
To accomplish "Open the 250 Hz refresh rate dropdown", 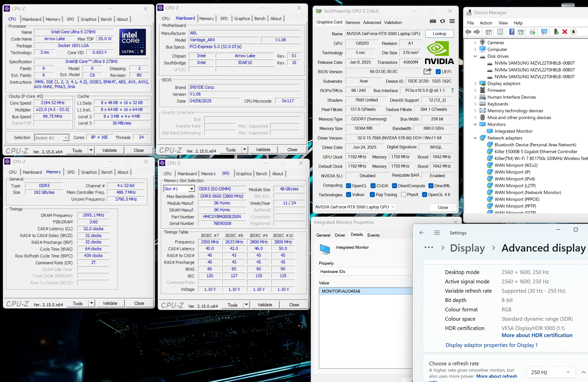I will [x=551, y=372].
